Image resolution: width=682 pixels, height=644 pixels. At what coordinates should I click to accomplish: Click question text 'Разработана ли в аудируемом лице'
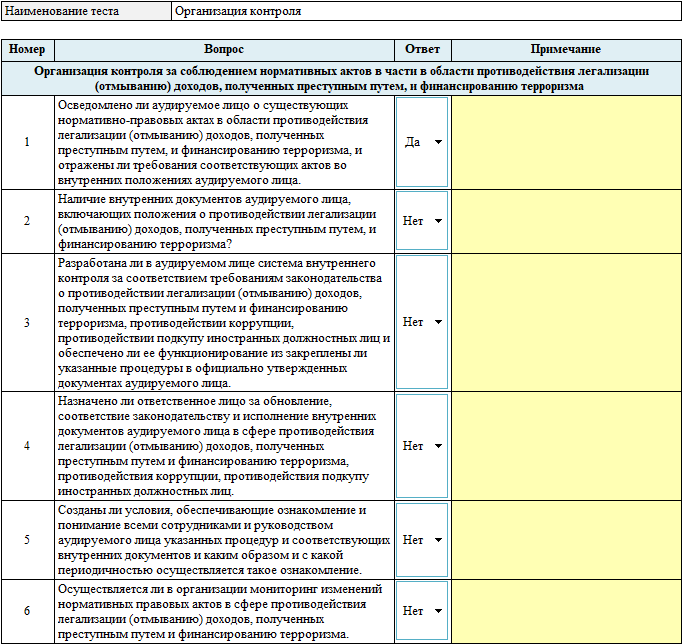tap(224, 323)
